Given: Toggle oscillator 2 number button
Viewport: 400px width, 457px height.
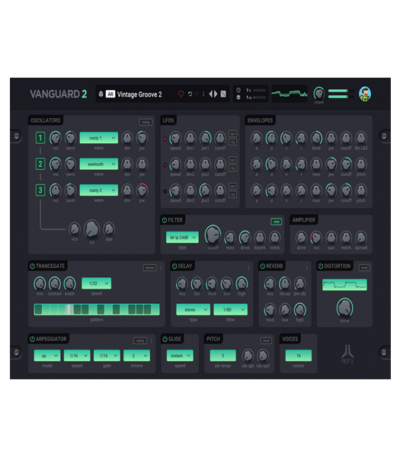Looking at the screenshot, I should click(x=40, y=164).
